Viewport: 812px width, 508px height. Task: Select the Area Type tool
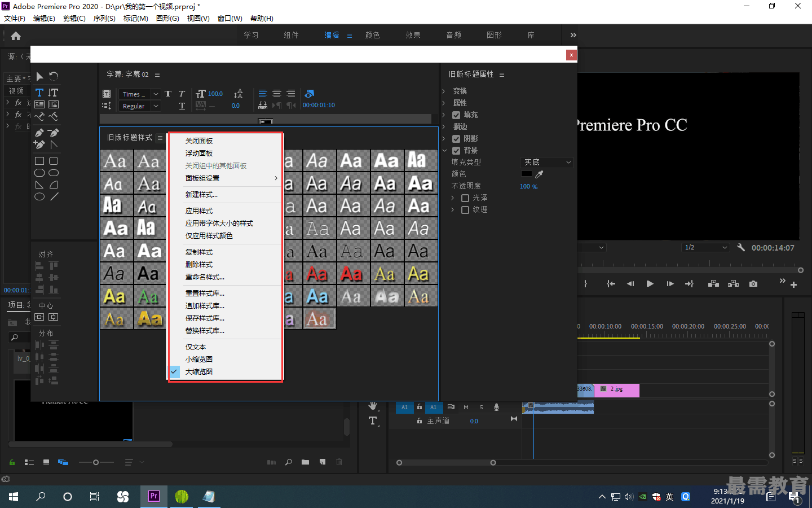(39, 104)
